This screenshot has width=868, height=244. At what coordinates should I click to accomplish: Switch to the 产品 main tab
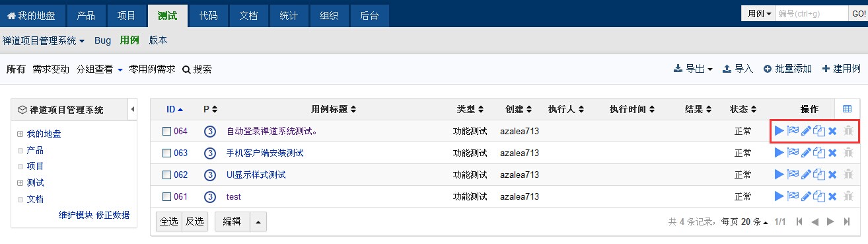coord(86,15)
